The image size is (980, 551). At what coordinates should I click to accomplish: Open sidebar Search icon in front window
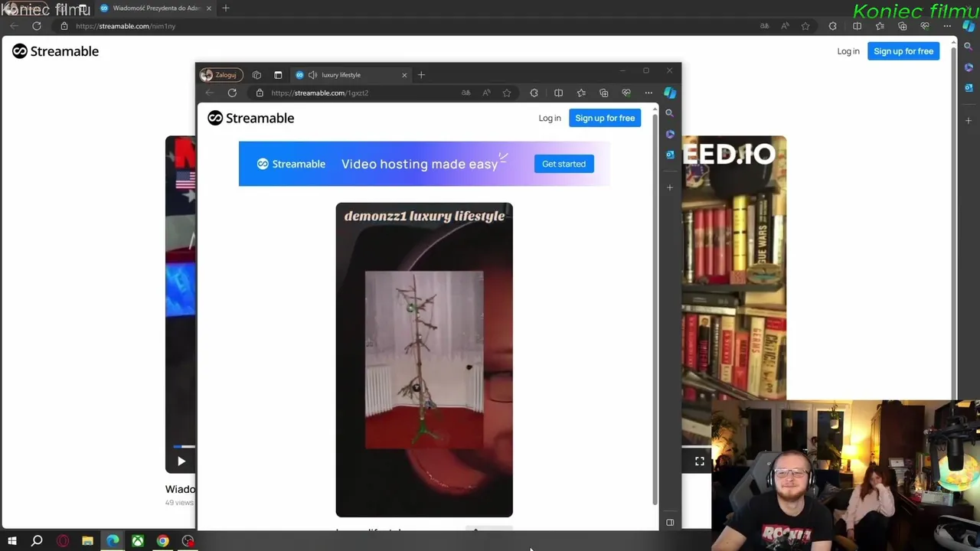(669, 112)
